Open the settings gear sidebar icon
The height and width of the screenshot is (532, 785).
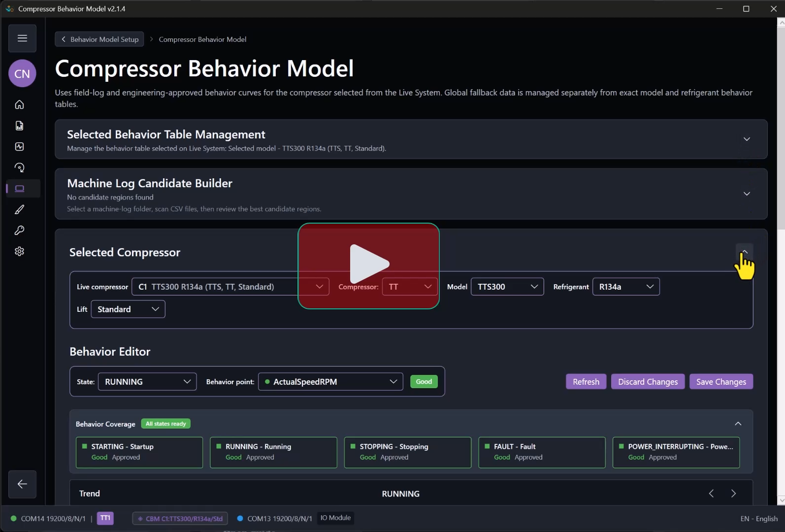(x=20, y=251)
